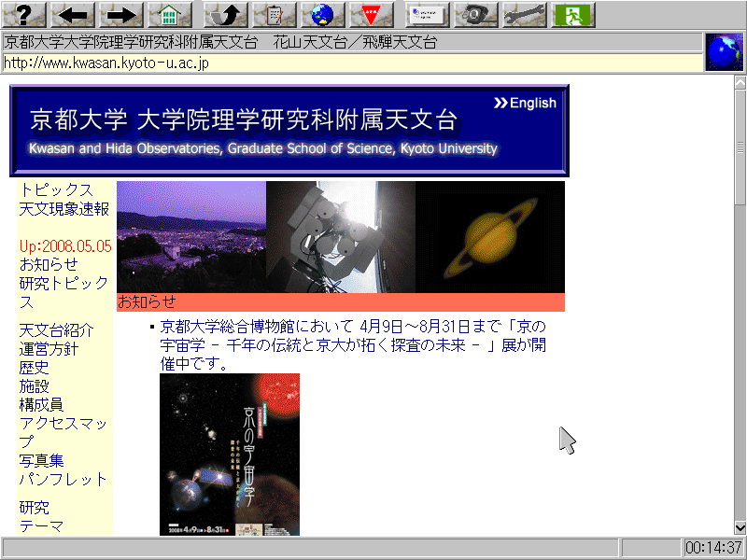Open the 研究トピックス sidebar link
This screenshot has height=560, width=747.
[x=64, y=292]
